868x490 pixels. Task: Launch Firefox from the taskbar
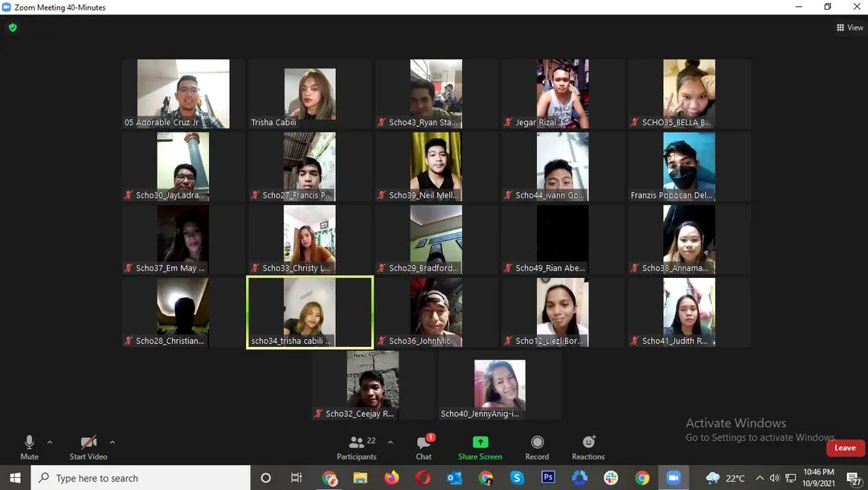[391, 478]
